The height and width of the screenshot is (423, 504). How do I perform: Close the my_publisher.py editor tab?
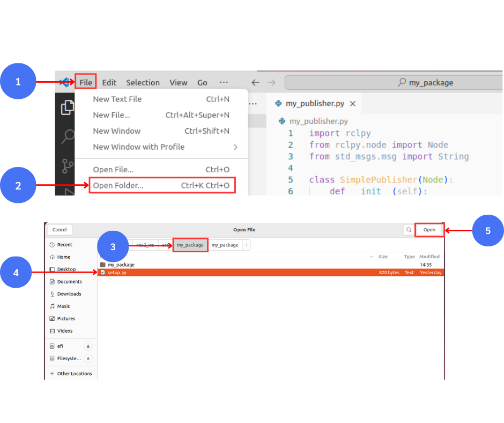(353, 104)
